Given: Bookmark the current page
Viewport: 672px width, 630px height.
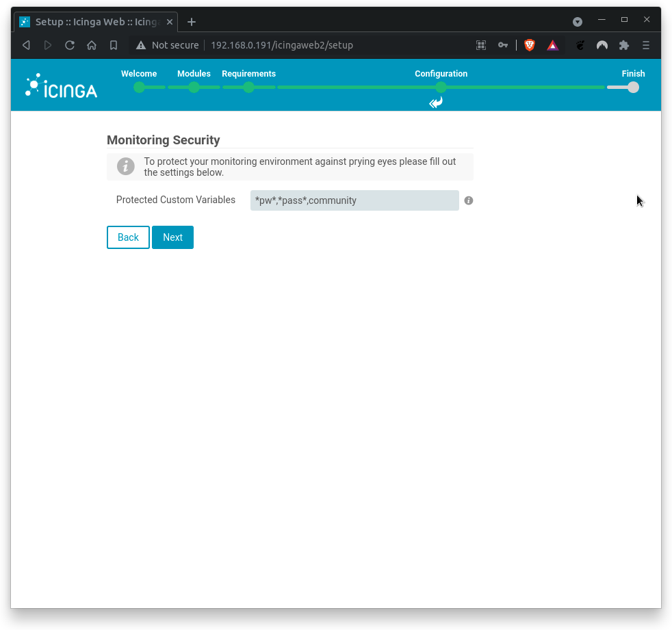Looking at the screenshot, I should (x=114, y=45).
